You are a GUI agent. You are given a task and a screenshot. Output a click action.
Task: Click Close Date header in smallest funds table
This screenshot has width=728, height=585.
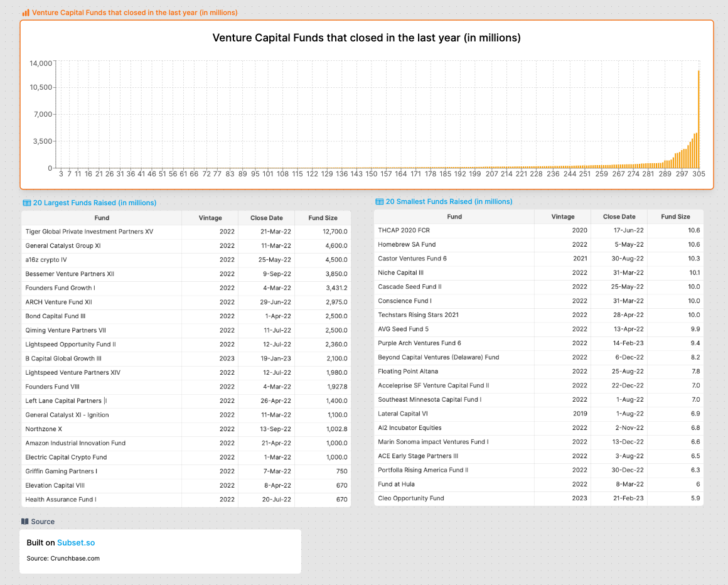(619, 217)
